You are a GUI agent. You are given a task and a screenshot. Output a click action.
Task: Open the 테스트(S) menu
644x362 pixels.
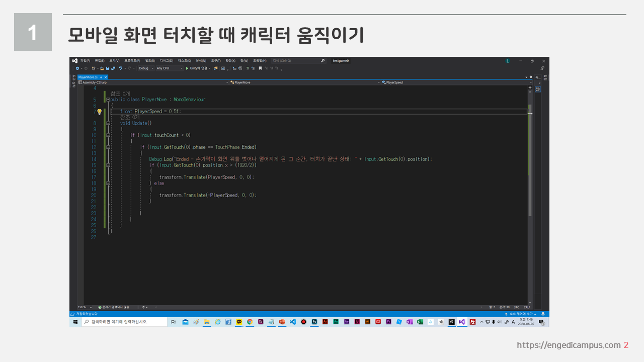pos(185,61)
